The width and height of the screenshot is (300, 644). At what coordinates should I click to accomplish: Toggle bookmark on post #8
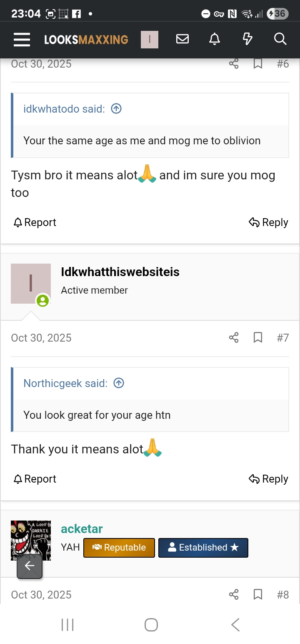coord(258,594)
